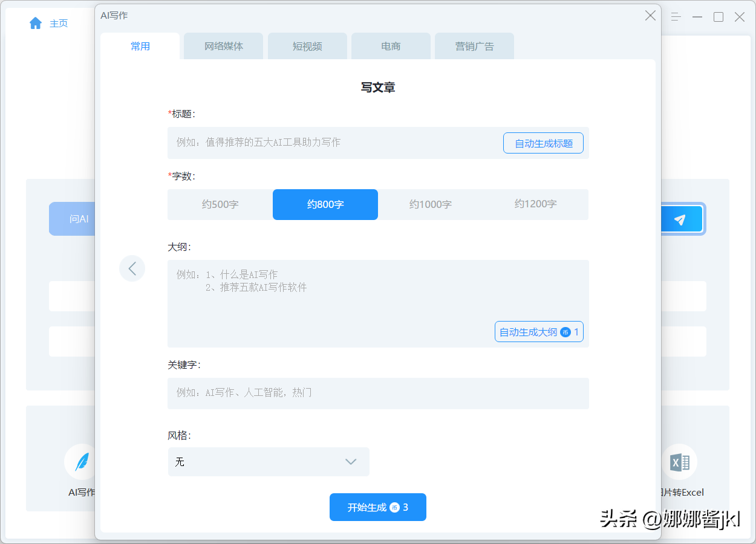Open the 营销广告 tab
756x544 pixels.
(474, 47)
